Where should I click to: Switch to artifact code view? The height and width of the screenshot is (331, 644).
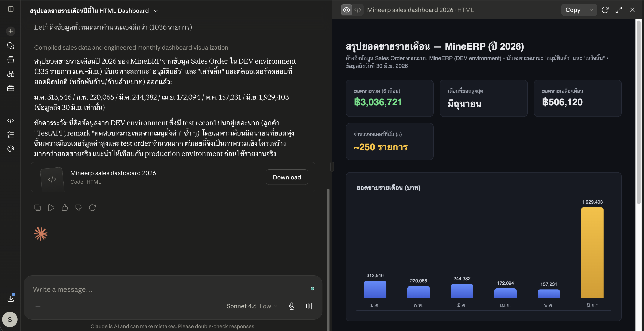click(358, 10)
